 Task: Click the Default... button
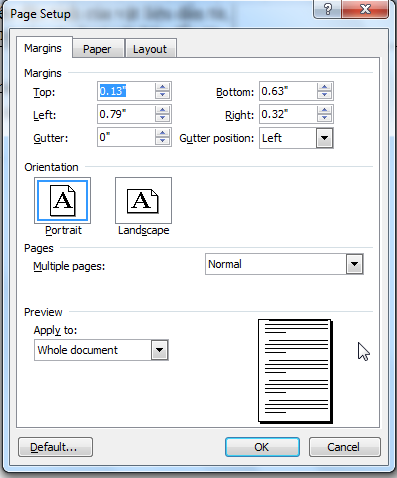(x=55, y=447)
